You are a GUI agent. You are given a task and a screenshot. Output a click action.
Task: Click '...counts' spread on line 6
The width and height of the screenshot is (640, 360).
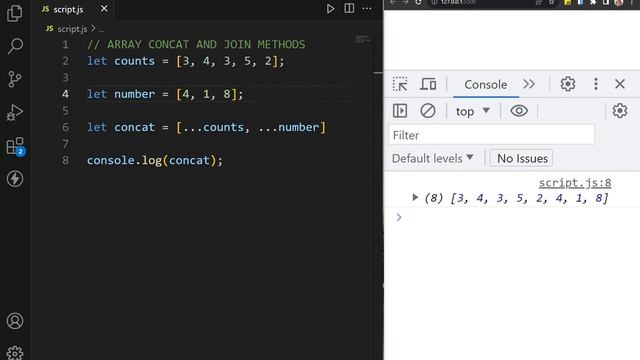pyautogui.click(x=213, y=127)
